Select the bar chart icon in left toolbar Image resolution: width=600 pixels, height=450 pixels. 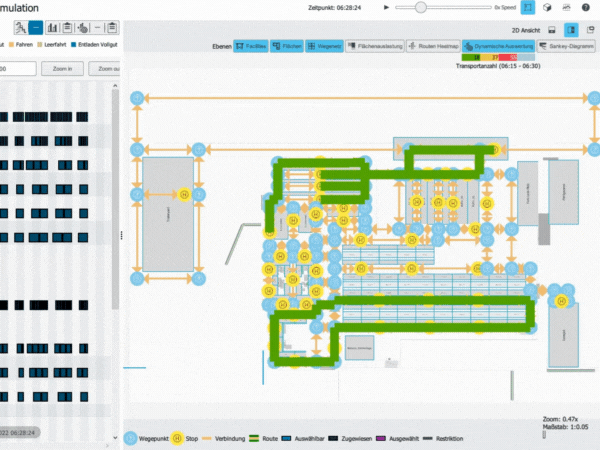[x=53, y=28]
